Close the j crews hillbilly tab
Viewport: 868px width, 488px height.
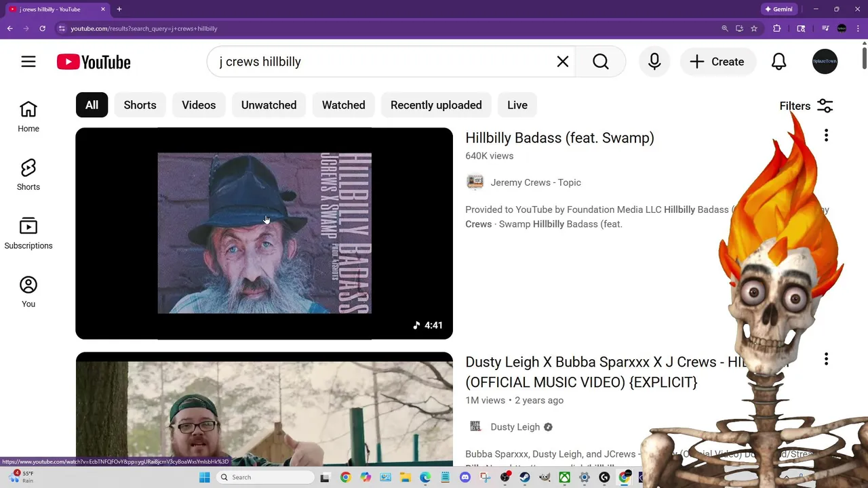click(103, 9)
